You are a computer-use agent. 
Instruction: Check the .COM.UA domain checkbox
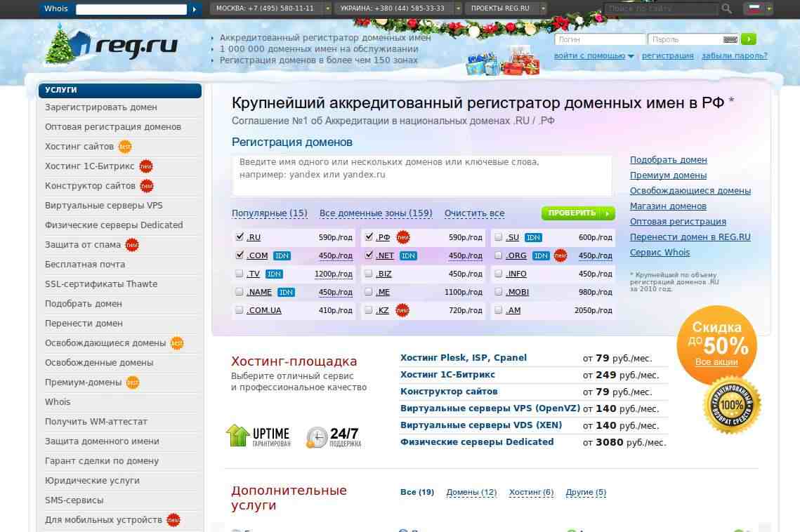click(x=239, y=310)
